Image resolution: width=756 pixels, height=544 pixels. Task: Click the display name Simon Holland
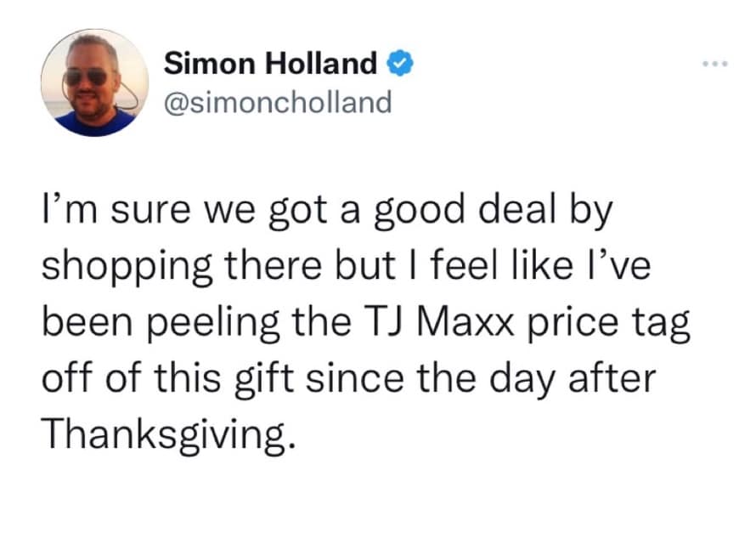pyautogui.click(x=270, y=63)
